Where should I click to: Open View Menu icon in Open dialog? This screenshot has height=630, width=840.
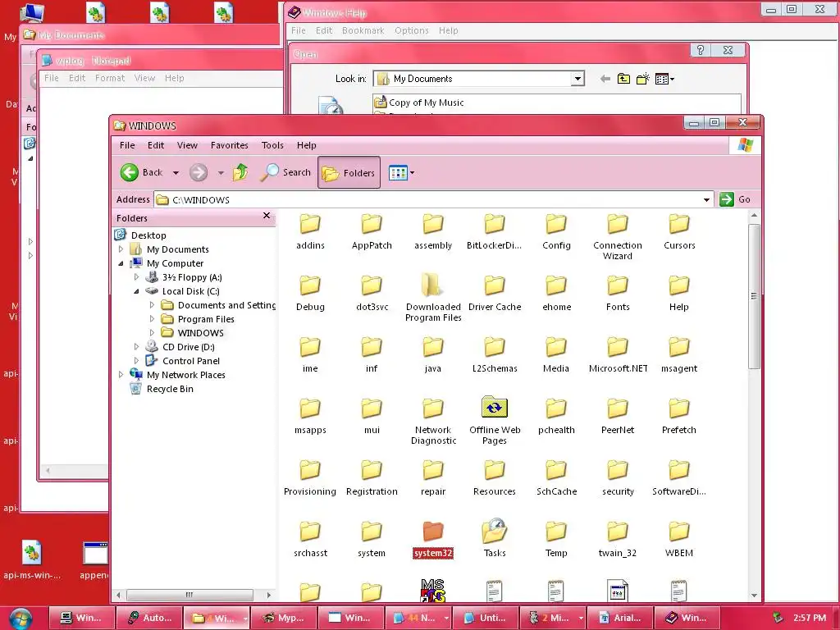click(x=664, y=80)
